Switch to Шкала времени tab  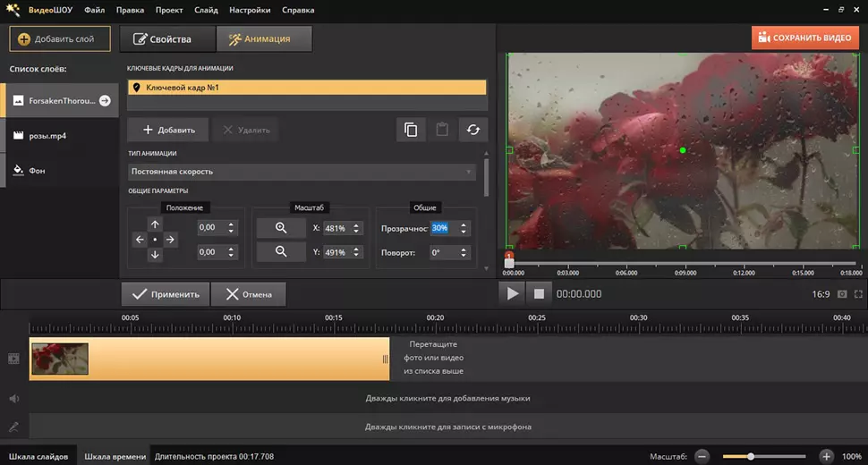[x=115, y=456]
